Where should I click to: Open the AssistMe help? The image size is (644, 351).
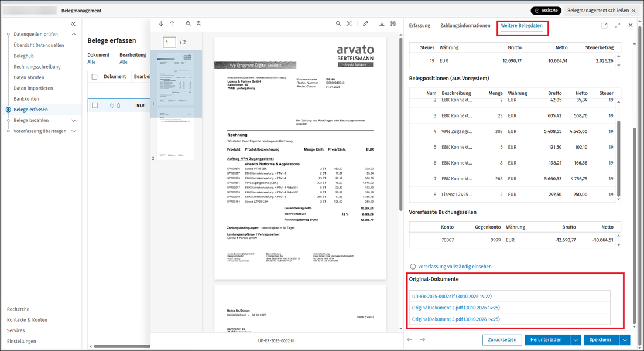point(546,11)
